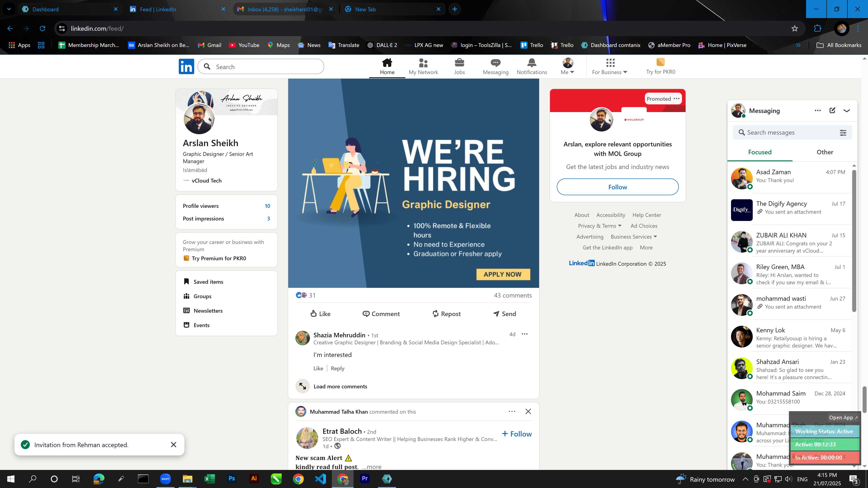Expand the For Business menu
Viewport: 868px width, 488px height.
coord(610,66)
